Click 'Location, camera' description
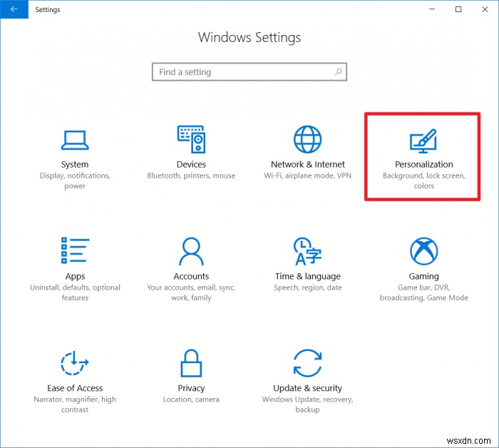The width and height of the screenshot is (499, 448). click(x=191, y=399)
